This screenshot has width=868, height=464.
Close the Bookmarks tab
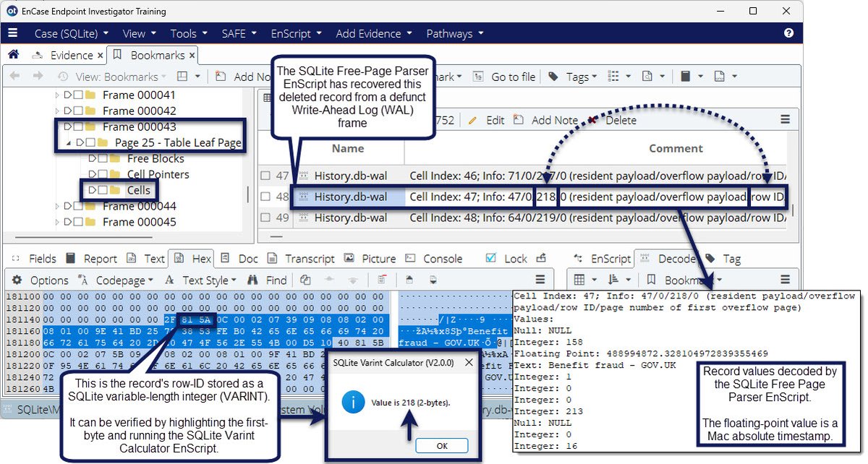192,55
